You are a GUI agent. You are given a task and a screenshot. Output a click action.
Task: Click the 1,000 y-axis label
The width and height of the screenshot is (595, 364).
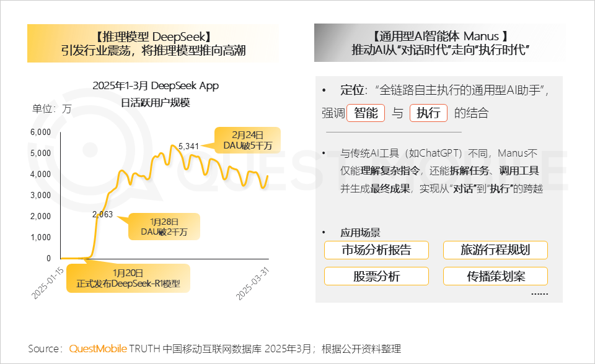(41, 237)
